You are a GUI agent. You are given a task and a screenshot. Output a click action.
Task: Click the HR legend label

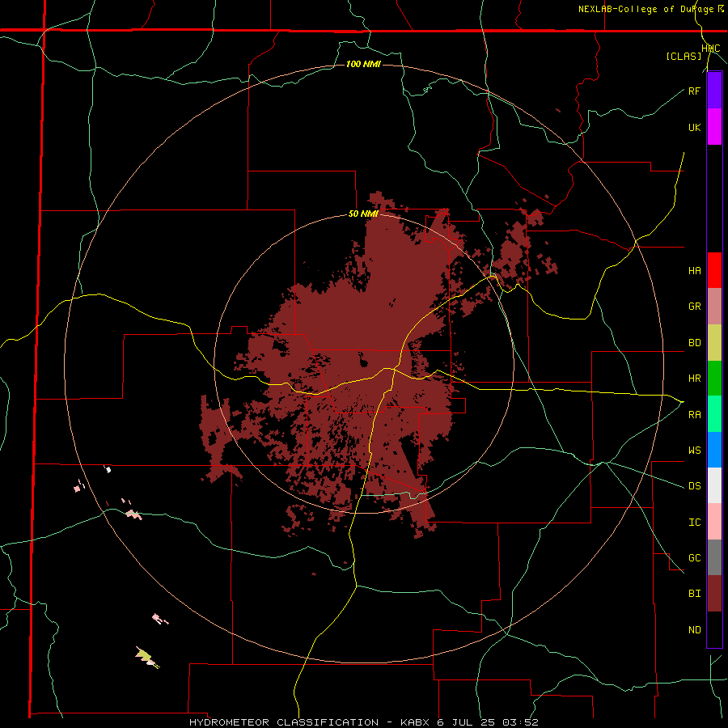point(694,379)
